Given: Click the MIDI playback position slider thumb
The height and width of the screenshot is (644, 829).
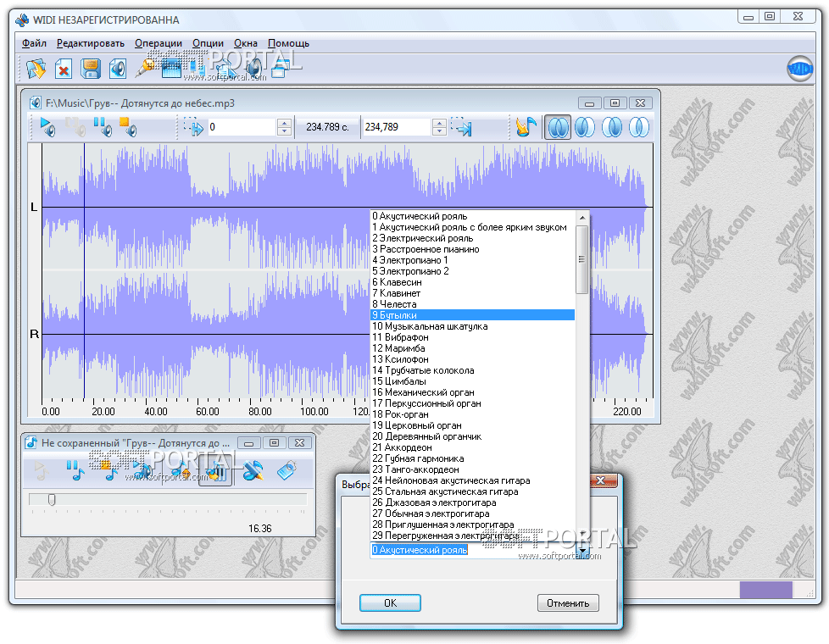Looking at the screenshot, I should 52,500.
